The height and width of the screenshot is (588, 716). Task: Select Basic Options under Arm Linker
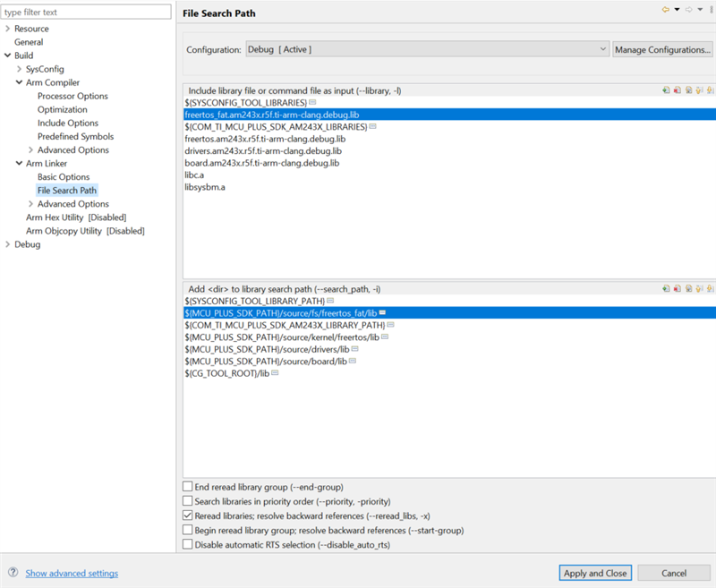click(64, 176)
